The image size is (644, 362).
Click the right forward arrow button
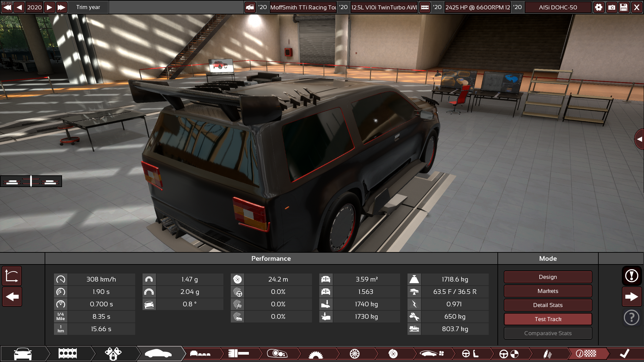632,297
